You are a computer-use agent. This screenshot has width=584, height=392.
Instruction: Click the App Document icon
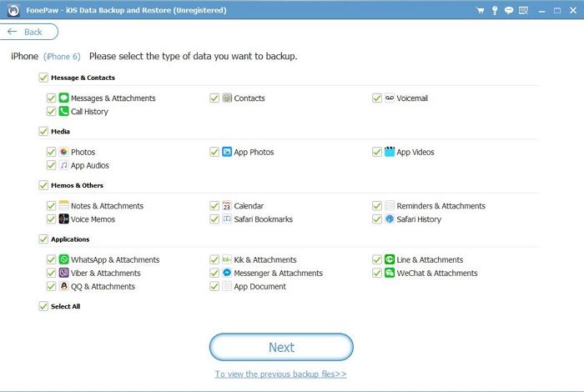[x=227, y=286]
